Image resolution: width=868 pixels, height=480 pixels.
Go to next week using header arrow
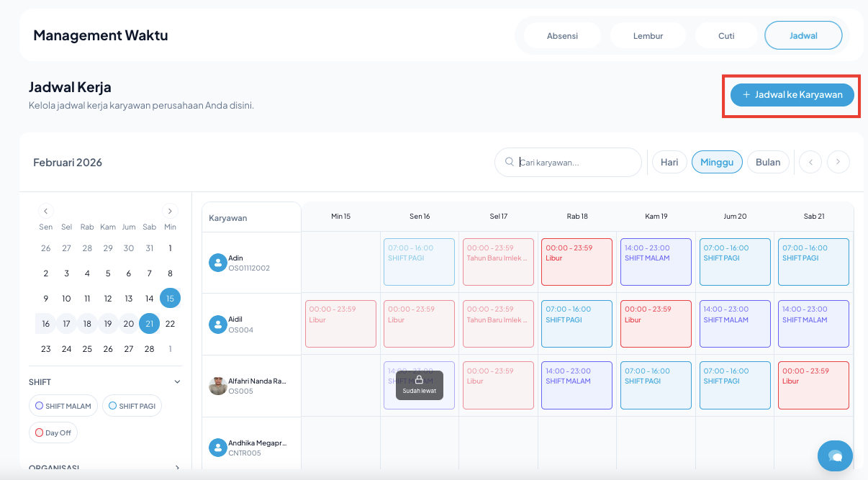pos(838,162)
